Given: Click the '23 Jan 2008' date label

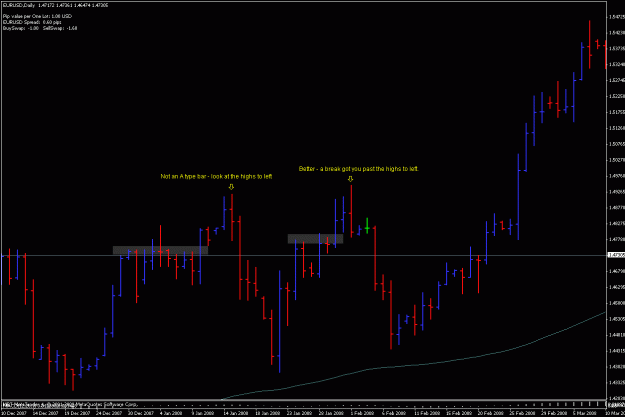Looking at the screenshot, I should pyautogui.click(x=299, y=413).
